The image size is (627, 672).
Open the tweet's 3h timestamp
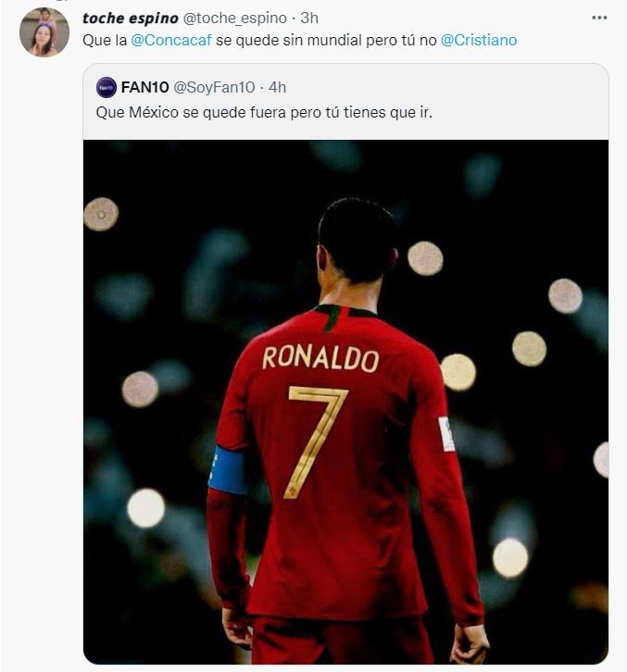point(309,19)
